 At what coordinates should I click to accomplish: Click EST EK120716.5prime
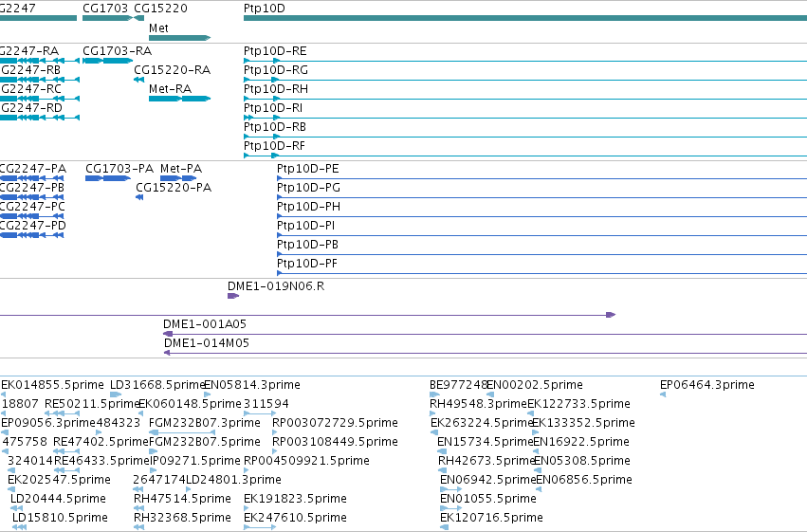[x=491, y=518]
